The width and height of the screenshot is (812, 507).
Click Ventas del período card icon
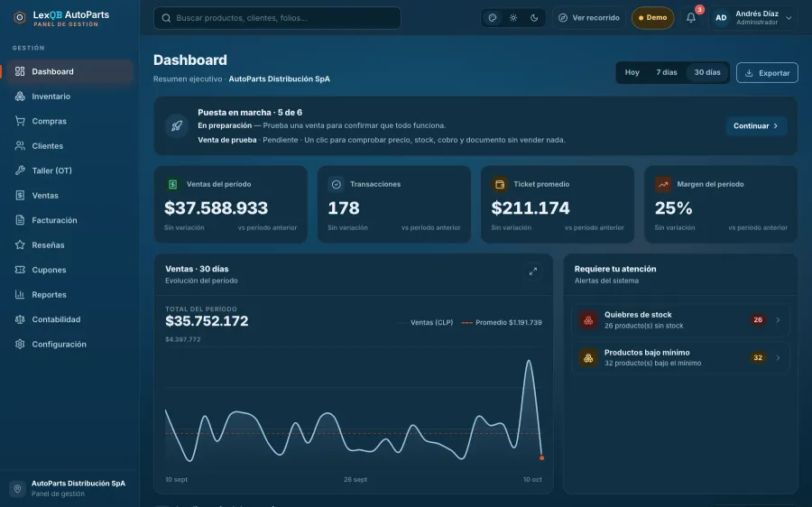[x=173, y=184]
